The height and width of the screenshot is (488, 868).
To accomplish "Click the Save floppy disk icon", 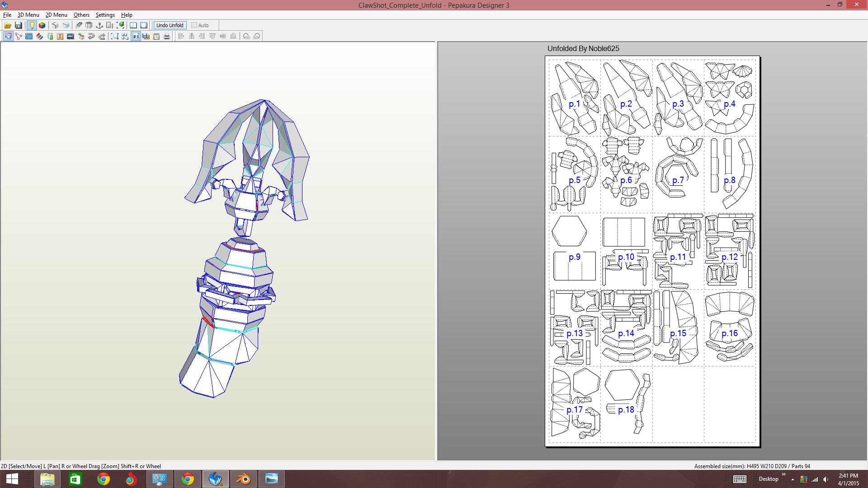I will (19, 25).
